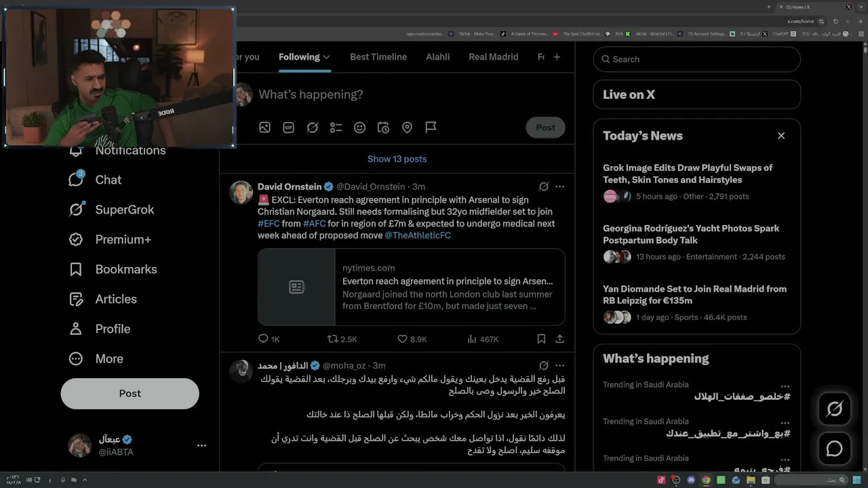Open the Yan Diomande Real Madrid news story
This screenshot has height=488, width=868.
click(x=696, y=304)
